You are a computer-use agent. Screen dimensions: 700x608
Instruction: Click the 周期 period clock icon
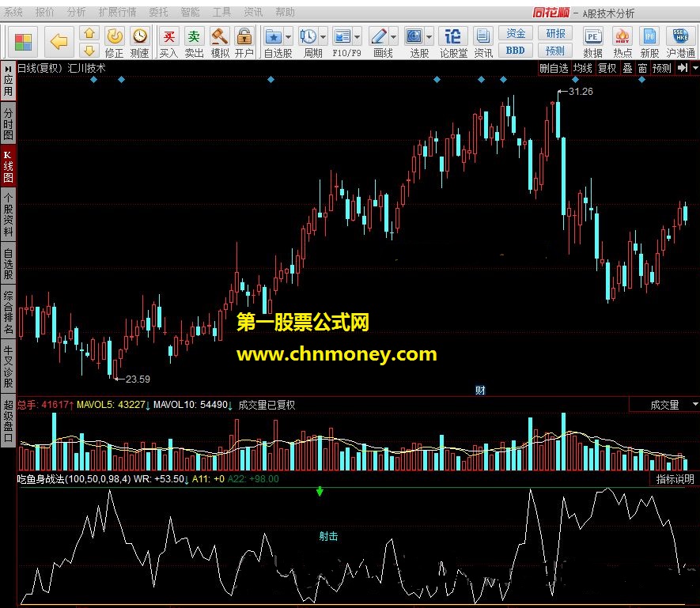308,36
